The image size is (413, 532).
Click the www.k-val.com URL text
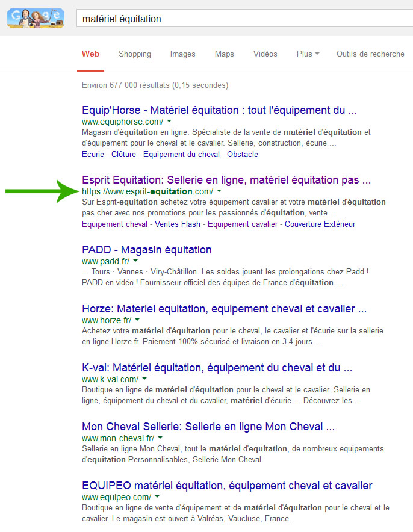click(x=110, y=379)
